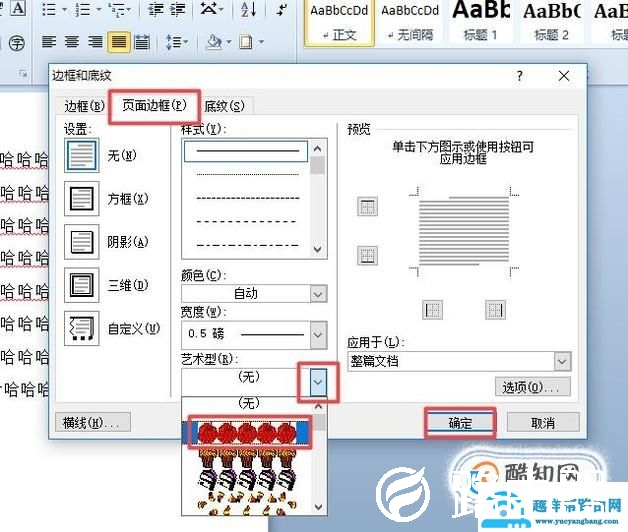Toggle left border in preview

point(433,310)
